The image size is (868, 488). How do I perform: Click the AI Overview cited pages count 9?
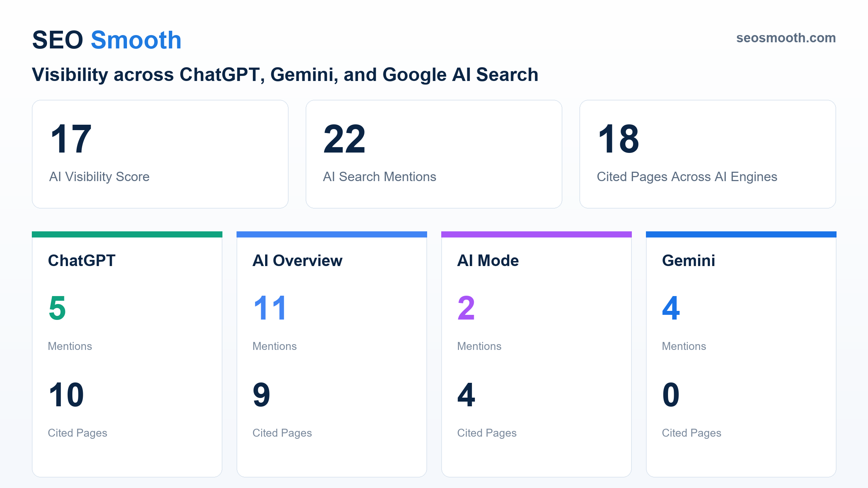coord(261,395)
